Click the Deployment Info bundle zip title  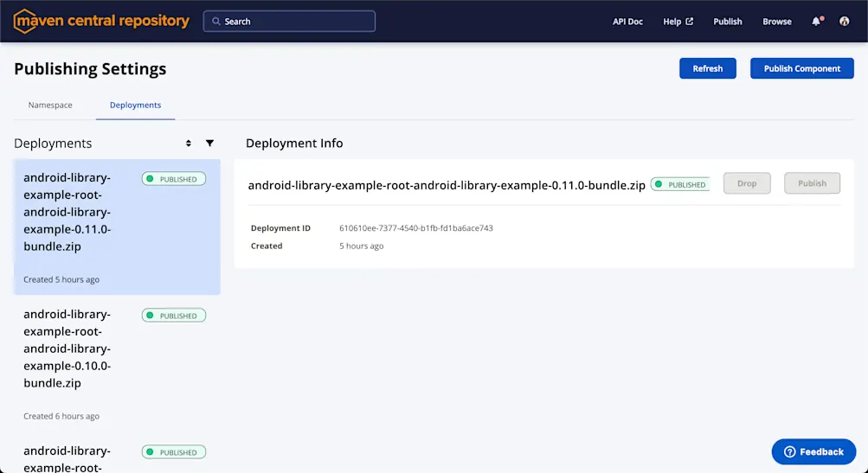[447, 185]
